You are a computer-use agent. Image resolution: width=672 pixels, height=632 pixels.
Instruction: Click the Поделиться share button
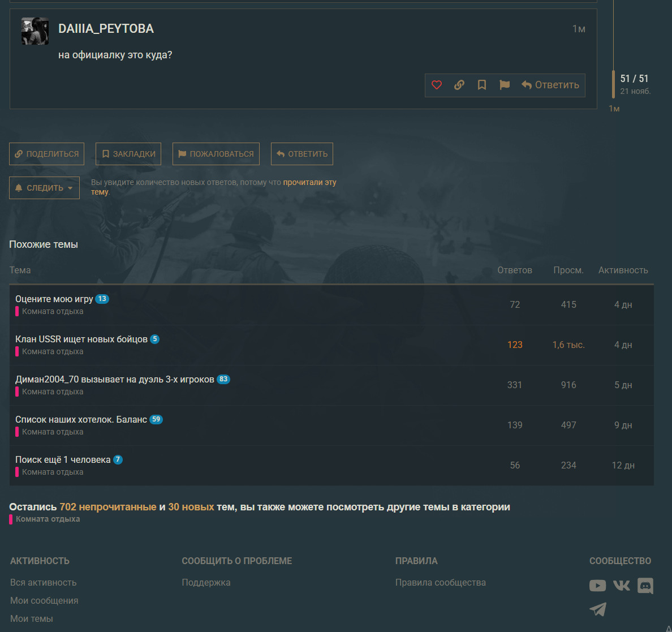click(46, 154)
